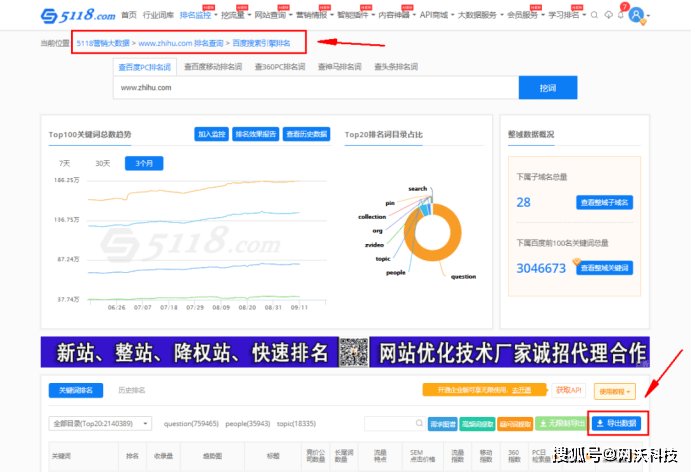This screenshot has width=692, height=472.
Task: Select the 30天 trend range
Action: (x=103, y=164)
